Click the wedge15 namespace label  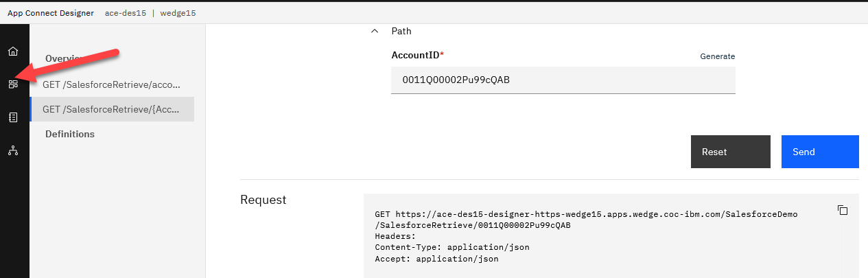click(x=178, y=13)
